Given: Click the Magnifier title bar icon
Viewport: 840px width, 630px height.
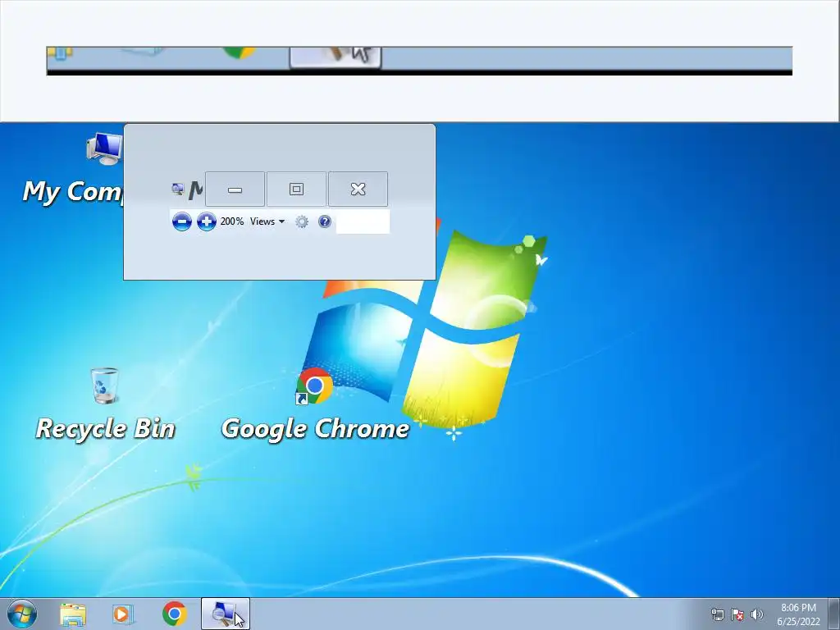Looking at the screenshot, I should click(x=177, y=189).
